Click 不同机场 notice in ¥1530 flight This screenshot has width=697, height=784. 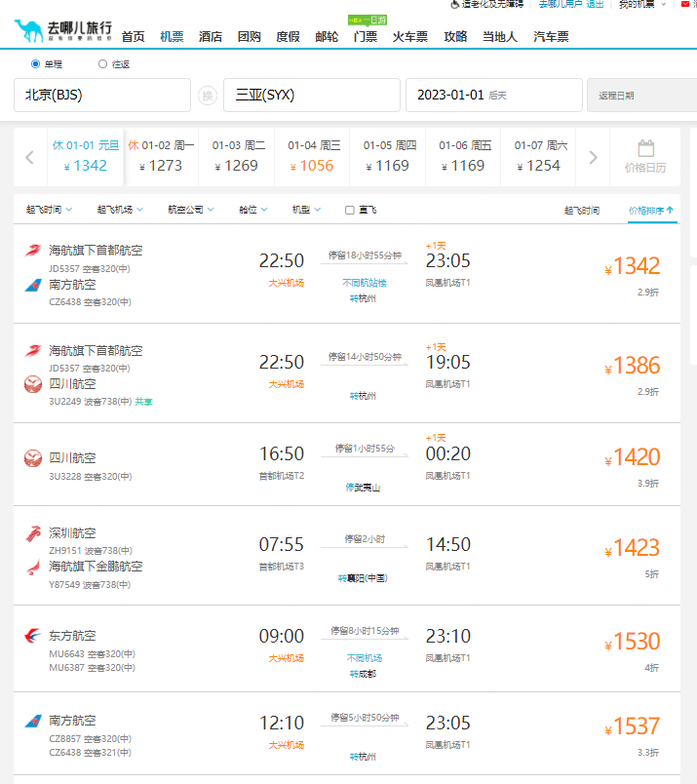click(365, 658)
